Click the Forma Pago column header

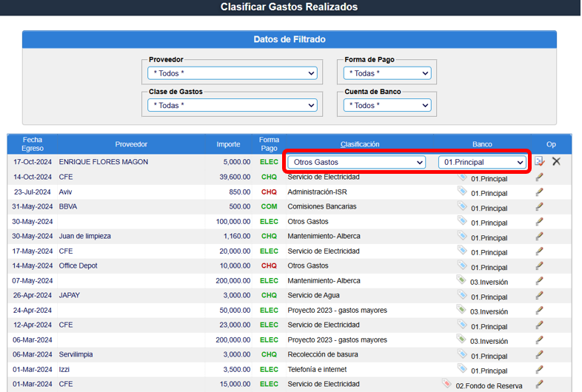[269, 144]
